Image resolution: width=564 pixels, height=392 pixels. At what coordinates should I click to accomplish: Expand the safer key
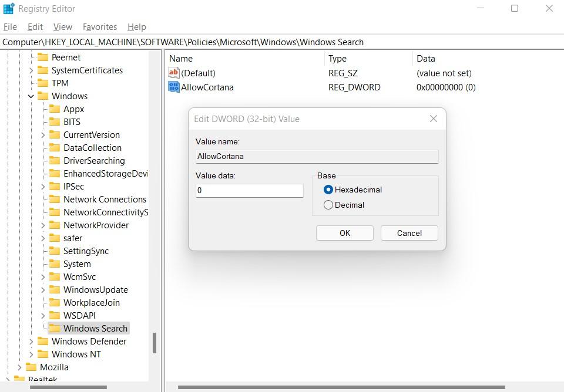click(x=43, y=239)
